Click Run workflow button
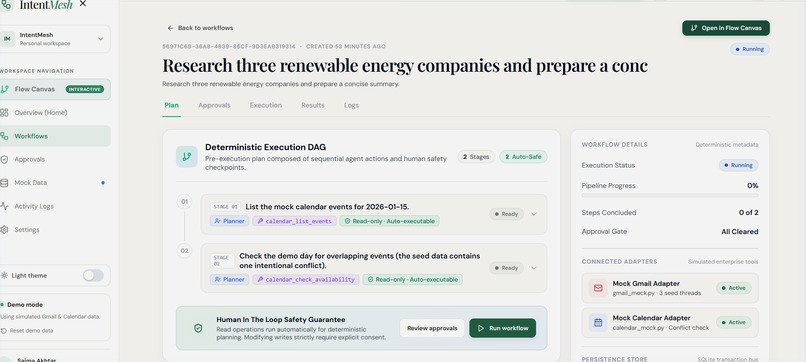 (502, 328)
